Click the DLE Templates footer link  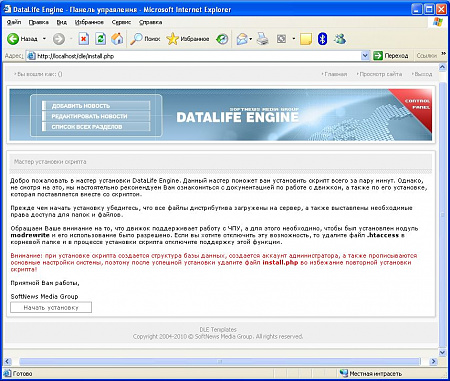[x=218, y=329]
